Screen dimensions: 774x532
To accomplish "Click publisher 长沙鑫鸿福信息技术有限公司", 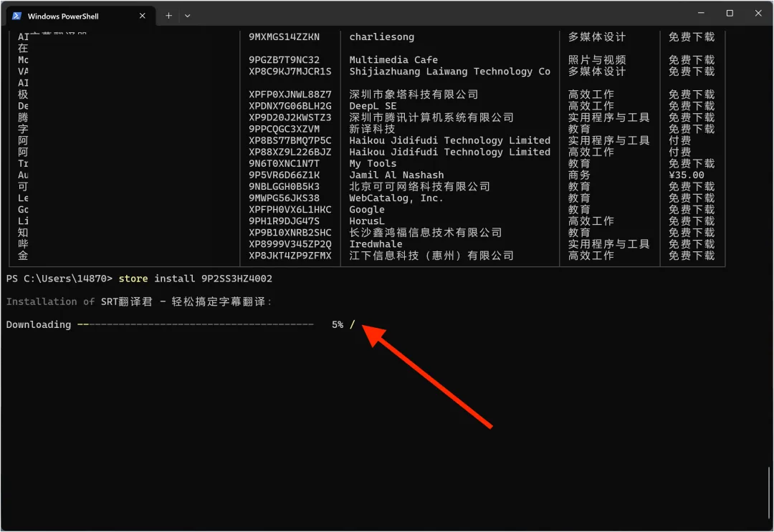I will tap(426, 232).
